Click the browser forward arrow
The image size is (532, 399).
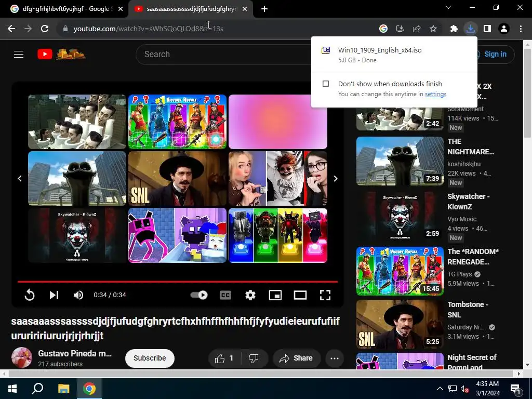point(28,29)
